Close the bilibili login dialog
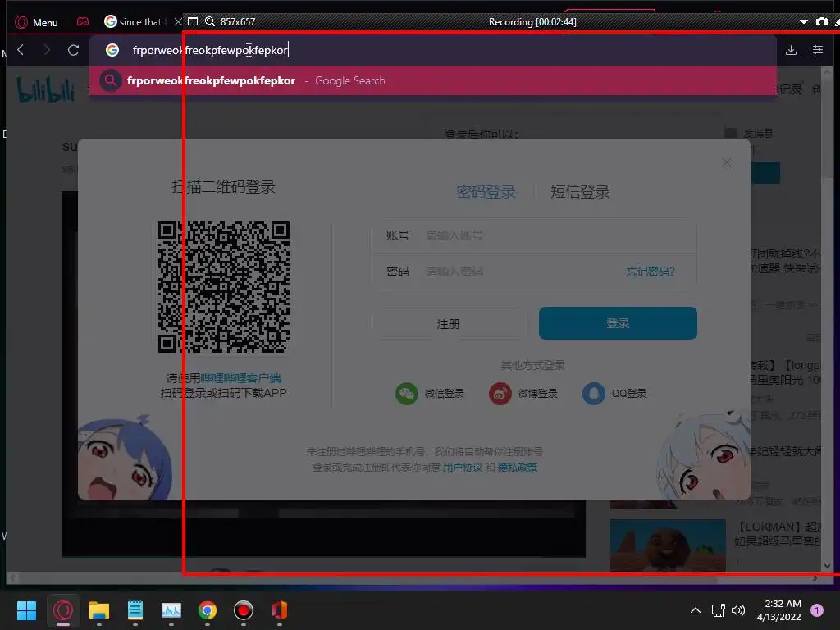The width and height of the screenshot is (840, 630). (727, 163)
